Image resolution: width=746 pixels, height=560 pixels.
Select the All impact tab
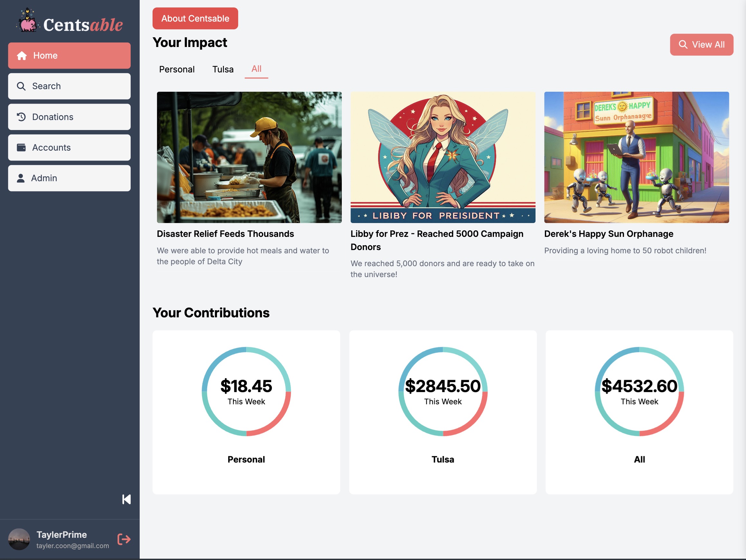256,69
